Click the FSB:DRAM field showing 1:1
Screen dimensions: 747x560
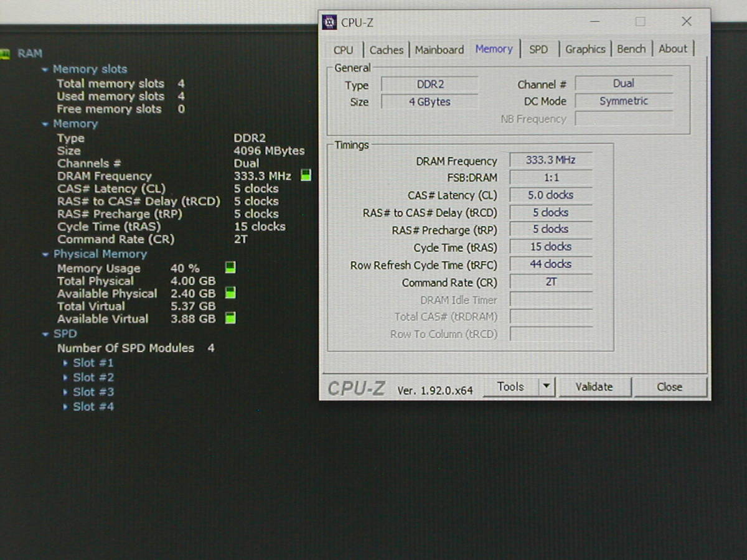(550, 177)
